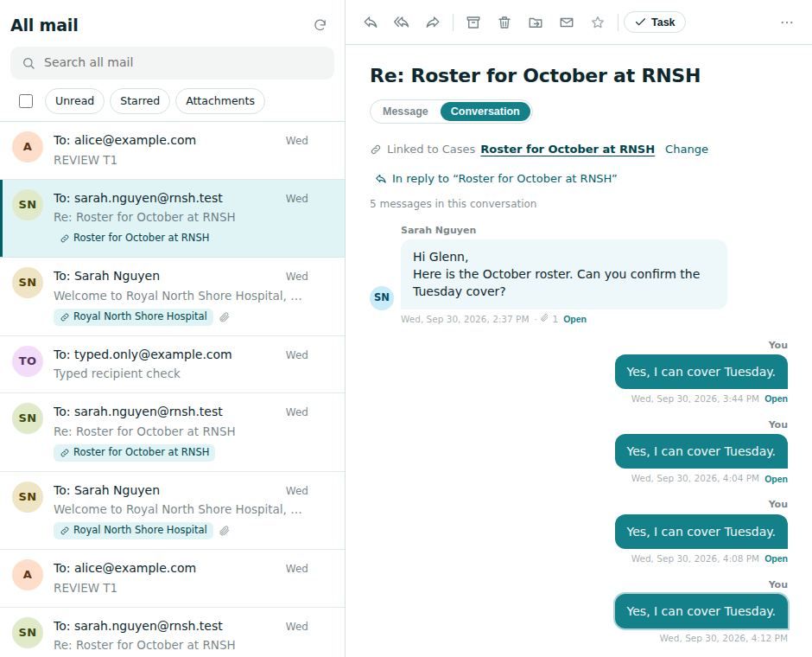Create a Task from this email
812x657 pixels.
(x=655, y=22)
